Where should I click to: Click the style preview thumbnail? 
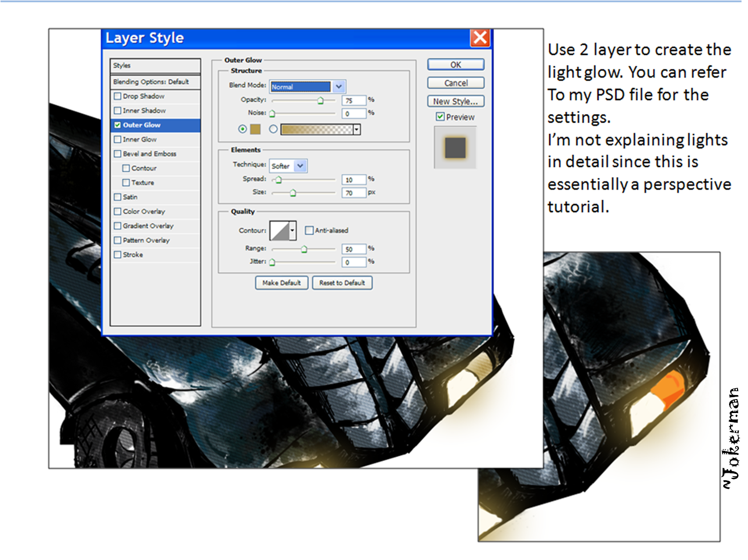coord(455,148)
